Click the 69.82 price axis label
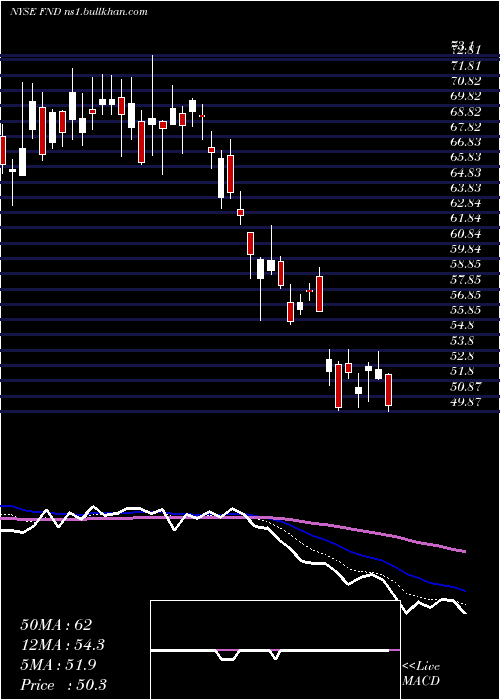 tap(466, 96)
